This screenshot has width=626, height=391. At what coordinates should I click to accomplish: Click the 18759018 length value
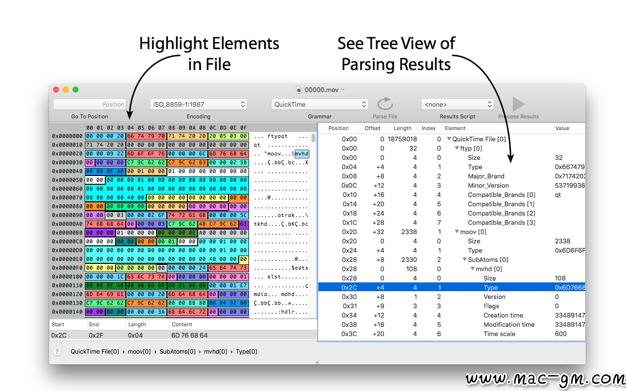402,139
